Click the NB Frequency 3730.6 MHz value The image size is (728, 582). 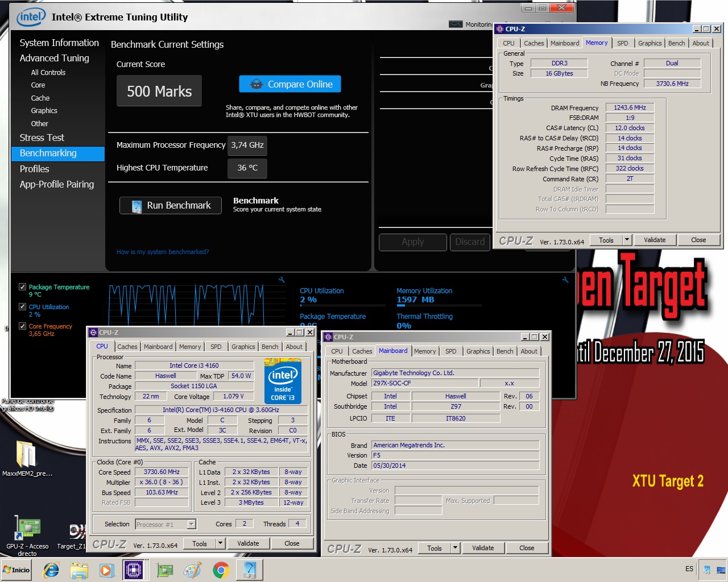coord(672,84)
